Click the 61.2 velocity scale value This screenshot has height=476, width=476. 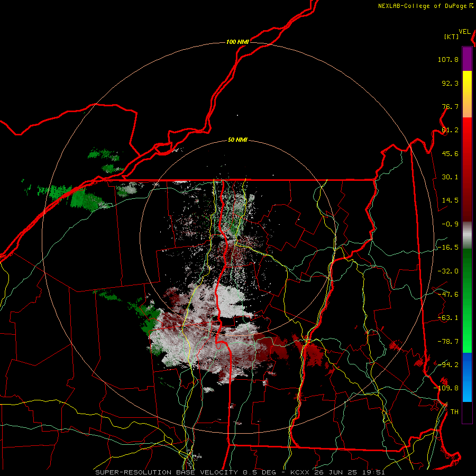450,130
